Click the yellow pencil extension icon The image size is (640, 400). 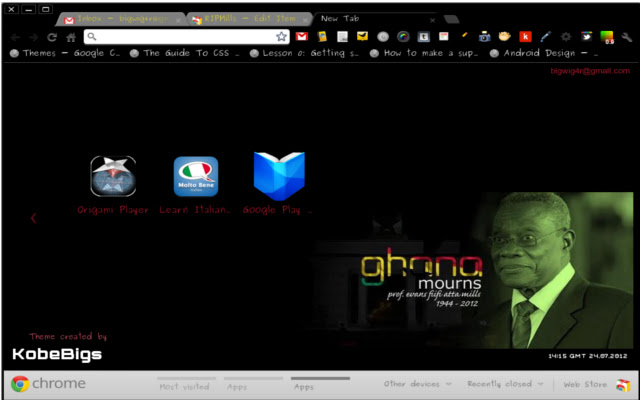[x=464, y=36]
